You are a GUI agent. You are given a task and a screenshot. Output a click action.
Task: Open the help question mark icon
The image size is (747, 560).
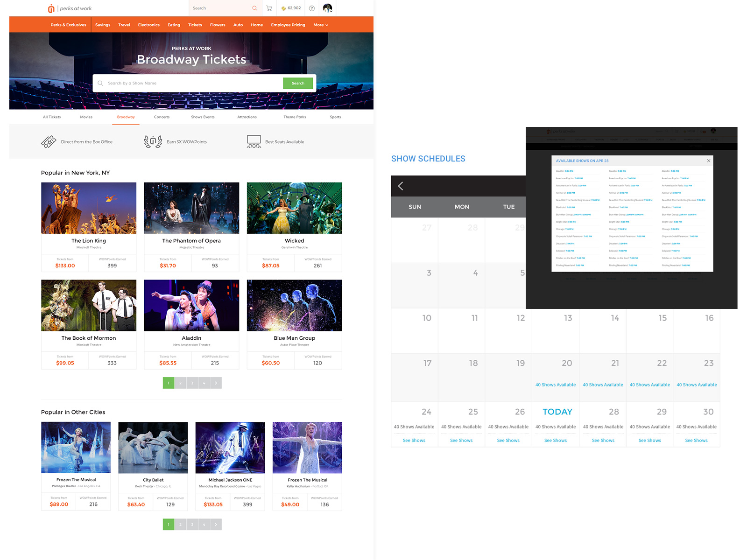[312, 8]
